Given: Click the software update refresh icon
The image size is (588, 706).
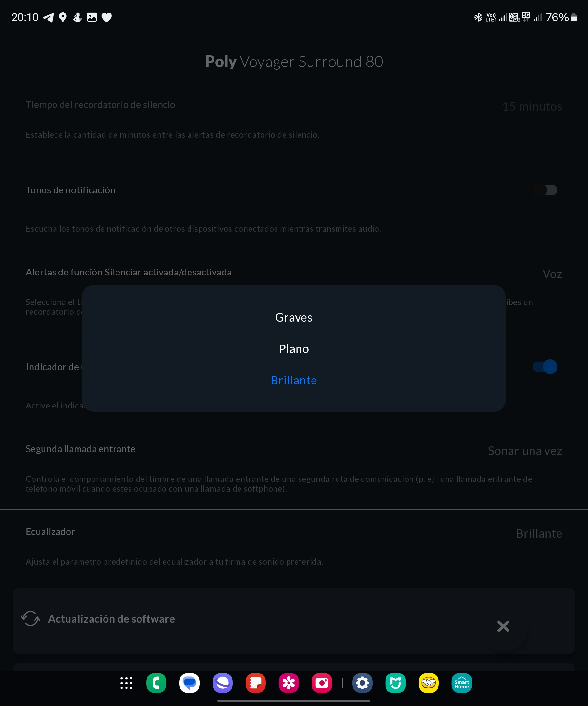Looking at the screenshot, I should pos(31,619).
